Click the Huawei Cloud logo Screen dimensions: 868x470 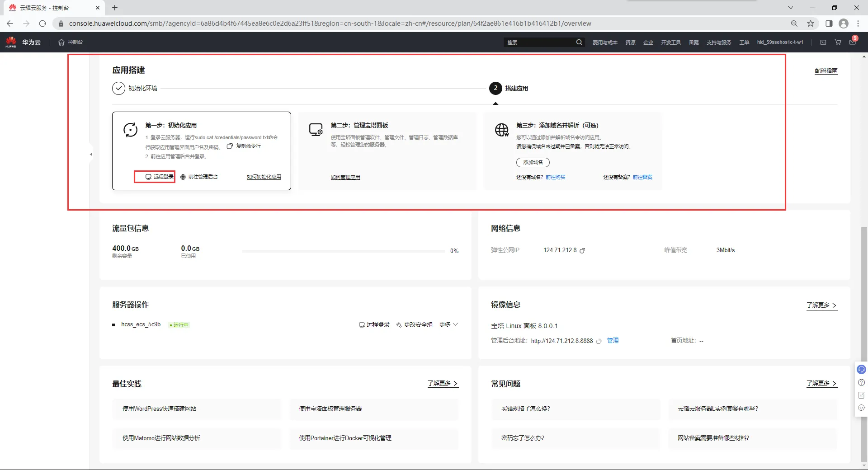click(23, 42)
